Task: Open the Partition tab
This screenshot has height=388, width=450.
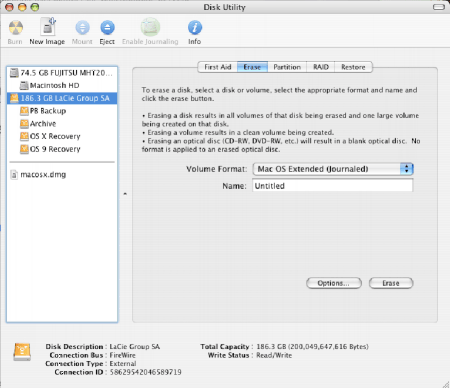Action: [287, 67]
